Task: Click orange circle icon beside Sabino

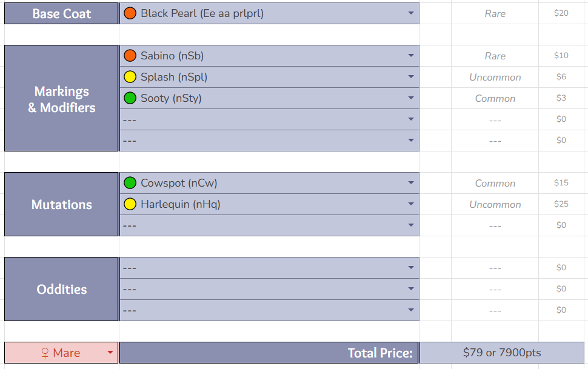Action: 130,56
